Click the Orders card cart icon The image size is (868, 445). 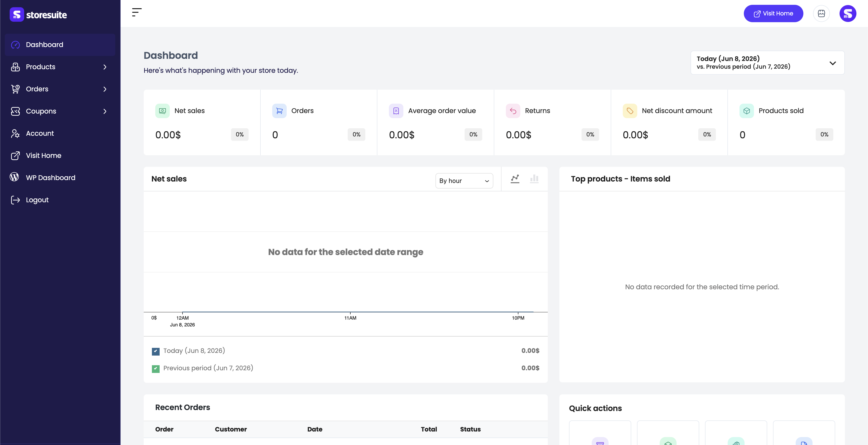pyautogui.click(x=279, y=111)
